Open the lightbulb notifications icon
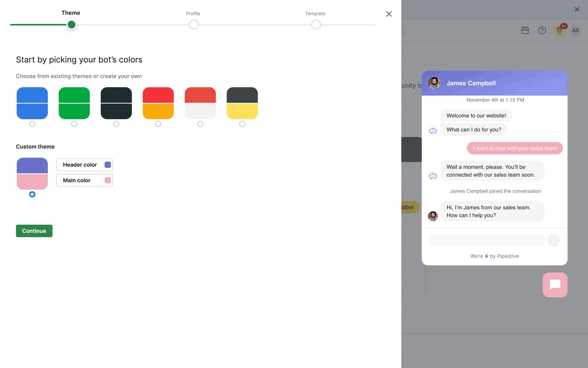The width and height of the screenshot is (588, 368). click(x=559, y=30)
